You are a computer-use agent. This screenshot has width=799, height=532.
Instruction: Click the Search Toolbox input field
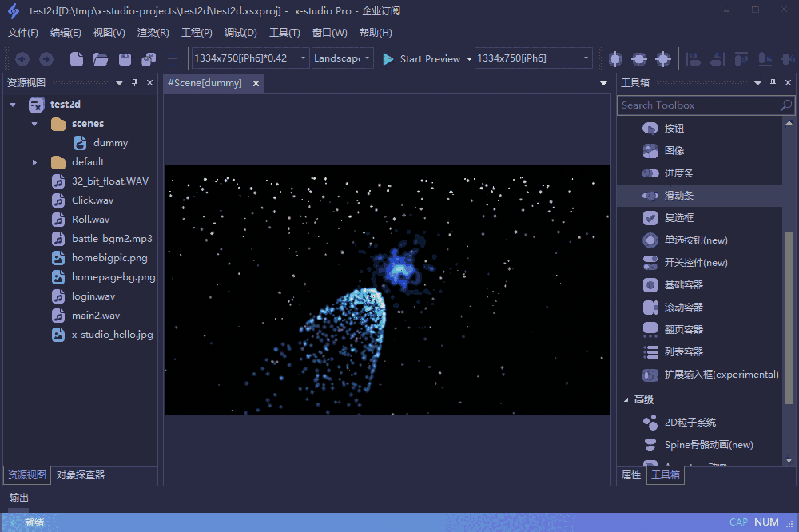[698, 105]
